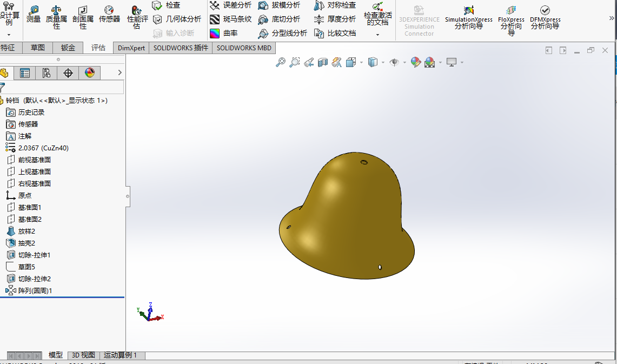
Task: Open 拔模分析 draft analysis
Action: point(279,5)
